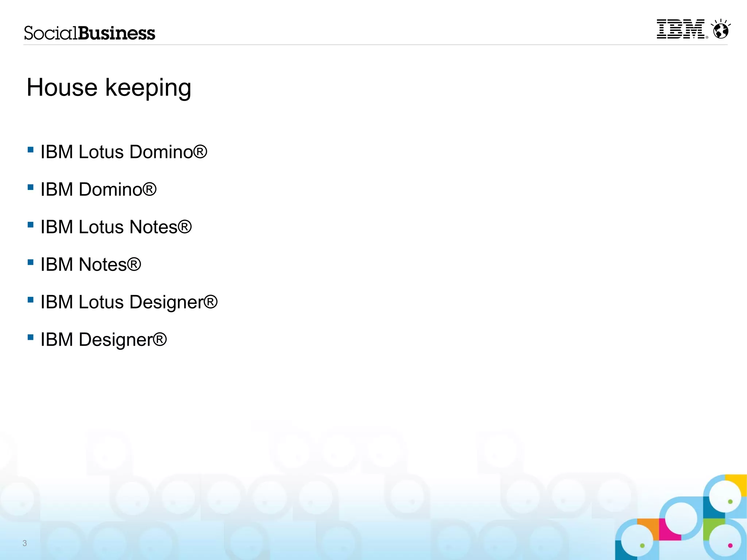Select the bullet text IBM Lotus Designer®
The height and width of the screenshot is (560, 747).
pyautogui.click(x=129, y=302)
